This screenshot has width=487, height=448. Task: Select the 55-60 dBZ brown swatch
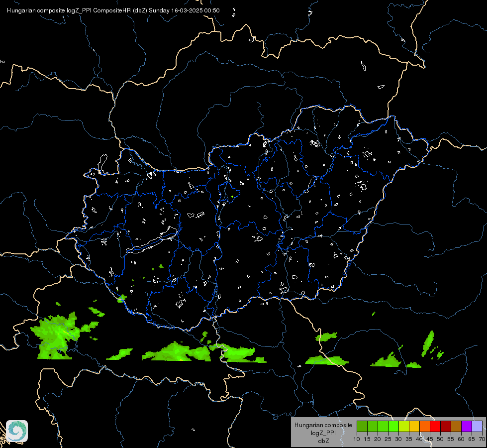456,426
